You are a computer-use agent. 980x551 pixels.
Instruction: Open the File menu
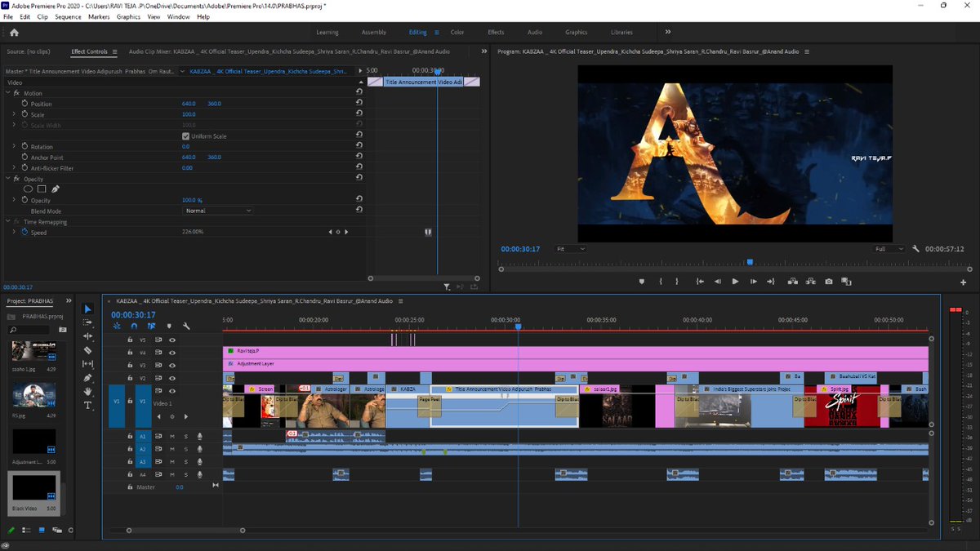[x=8, y=16]
